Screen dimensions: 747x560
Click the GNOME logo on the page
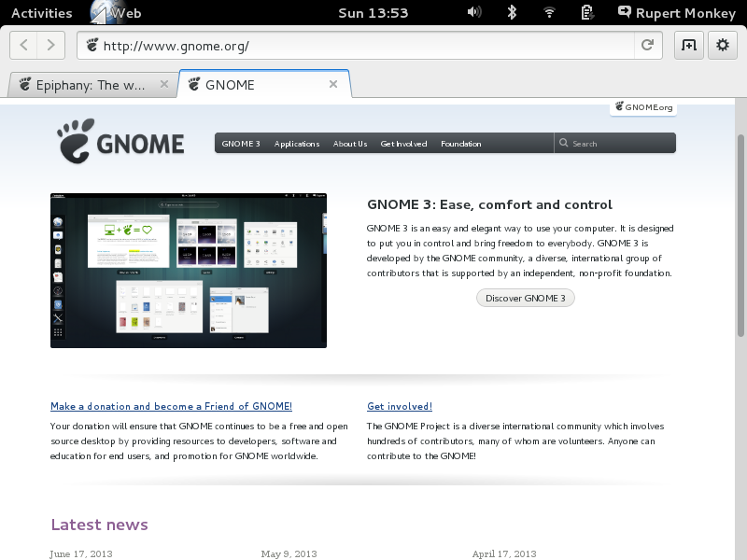coord(120,142)
